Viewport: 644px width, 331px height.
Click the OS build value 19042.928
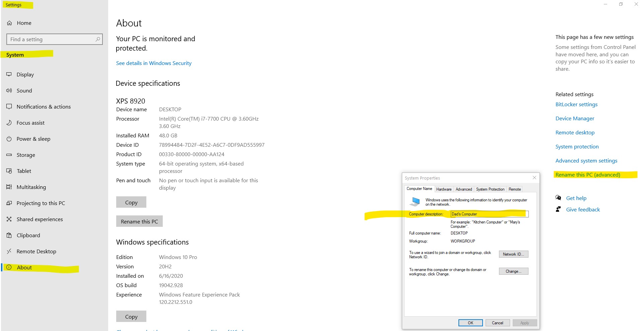(x=171, y=285)
